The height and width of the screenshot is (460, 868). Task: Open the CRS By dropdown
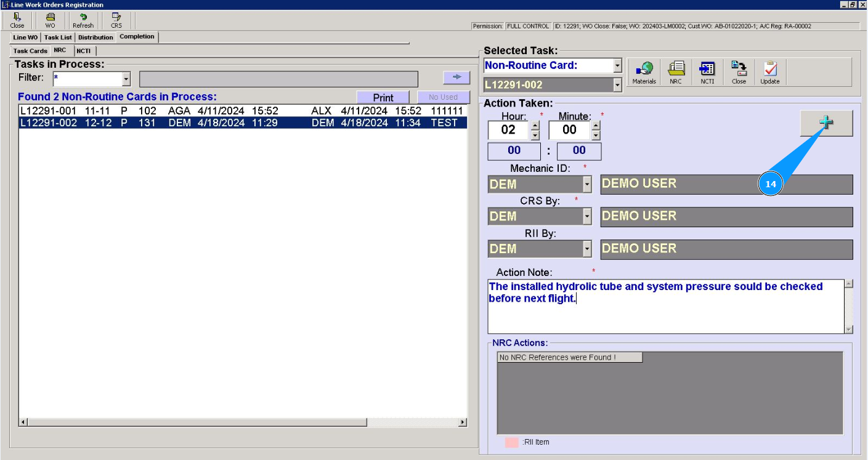[587, 216]
